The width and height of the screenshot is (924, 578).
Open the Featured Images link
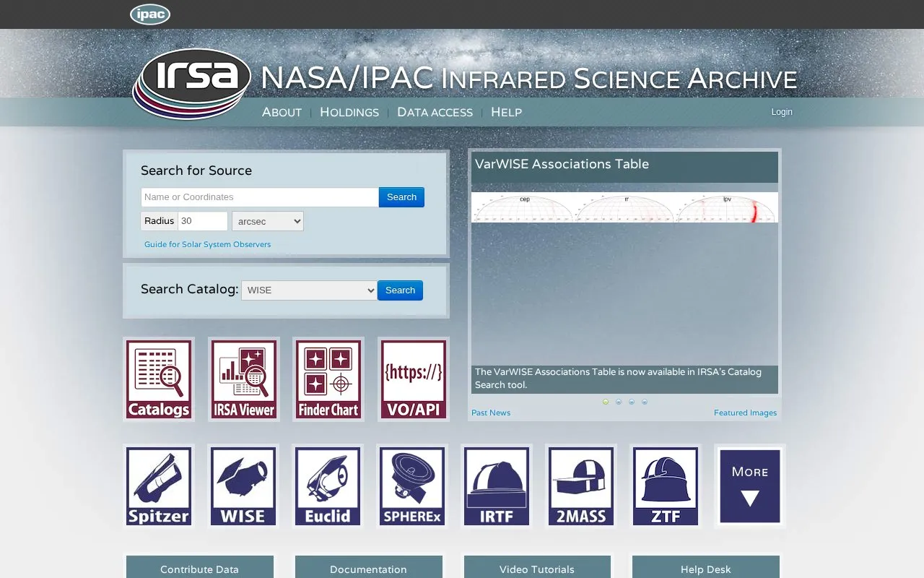745,413
